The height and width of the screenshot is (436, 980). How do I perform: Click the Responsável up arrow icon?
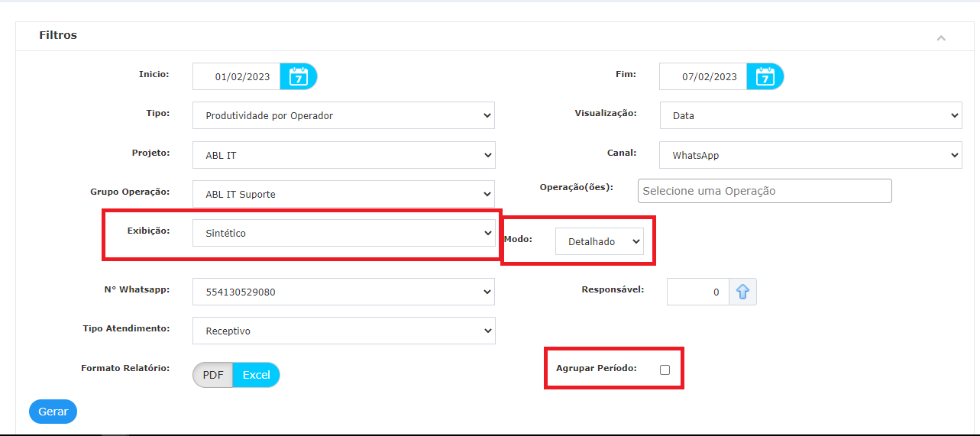tap(742, 292)
